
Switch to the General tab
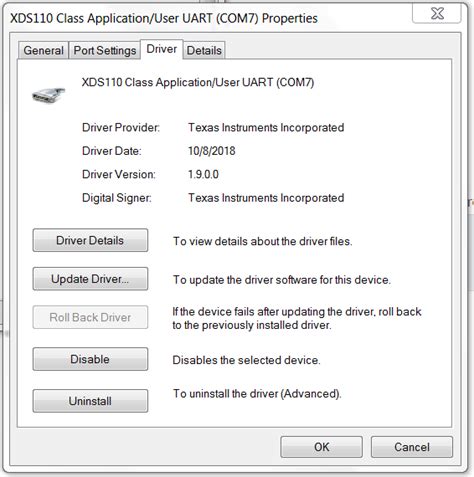(x=43, y=51)
